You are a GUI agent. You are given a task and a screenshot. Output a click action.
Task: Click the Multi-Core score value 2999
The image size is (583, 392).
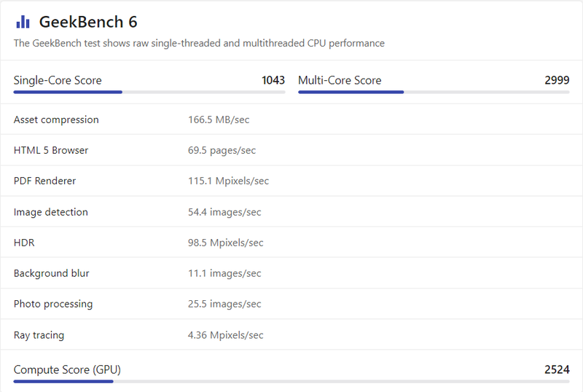[557, 80]
